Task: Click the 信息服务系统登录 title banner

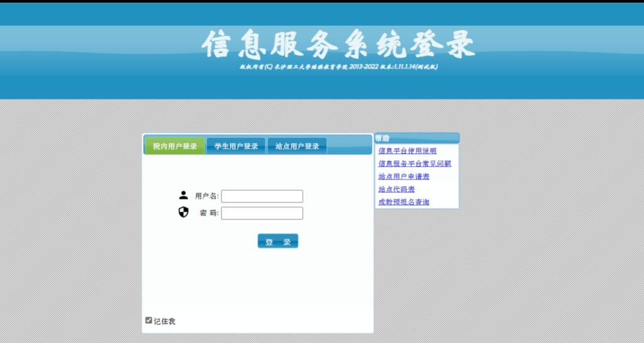Action: [x=338, y=44]
